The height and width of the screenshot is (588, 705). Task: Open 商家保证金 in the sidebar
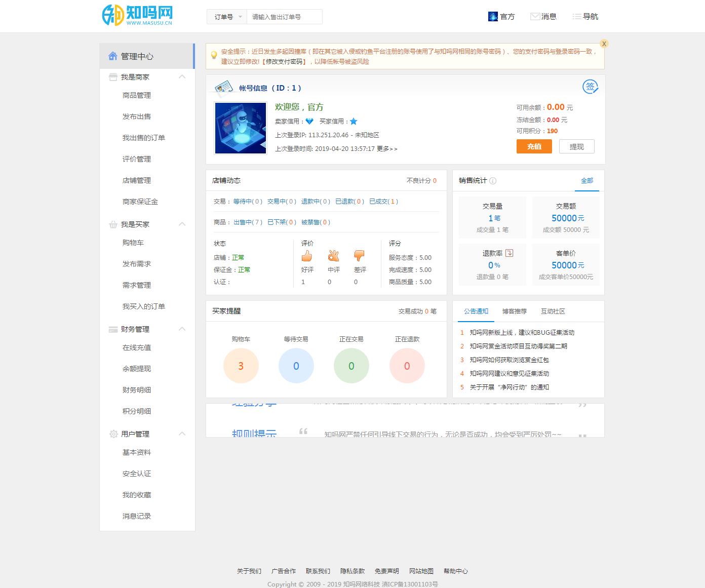(140, 202)
